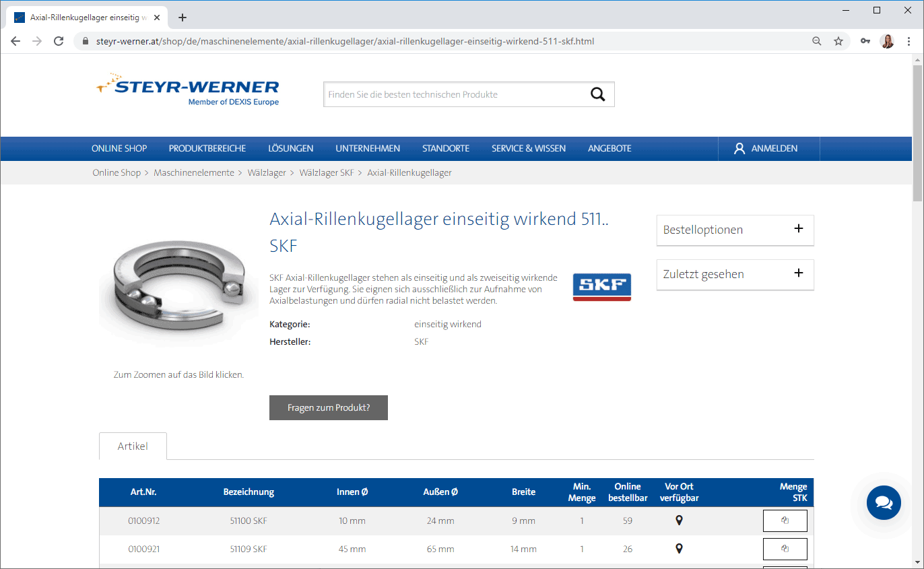Open the saved passwords key icon

(865, 41)
